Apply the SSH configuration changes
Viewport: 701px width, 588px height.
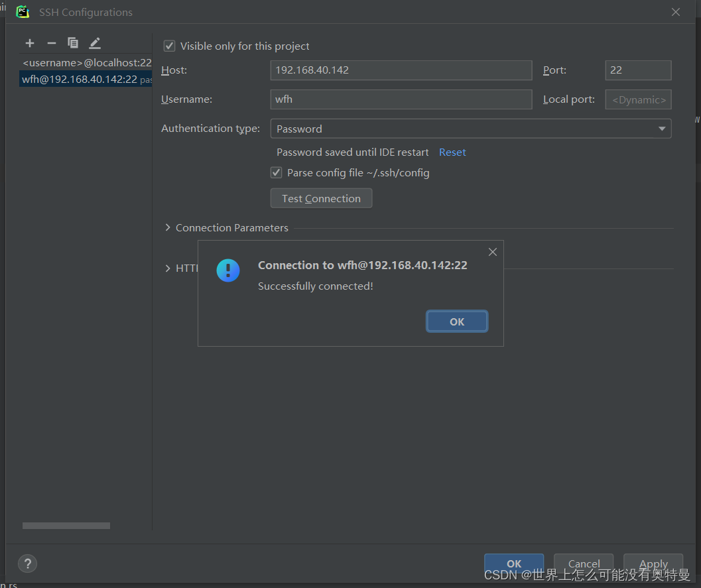coord(653,563)
